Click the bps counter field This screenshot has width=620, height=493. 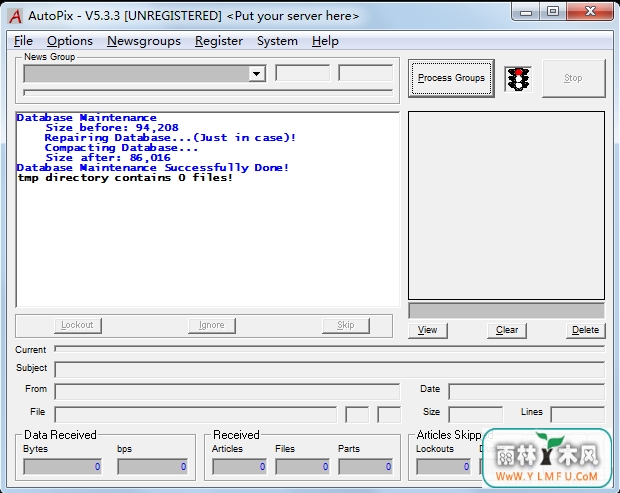pyautogui.click(x=153, y=467)
